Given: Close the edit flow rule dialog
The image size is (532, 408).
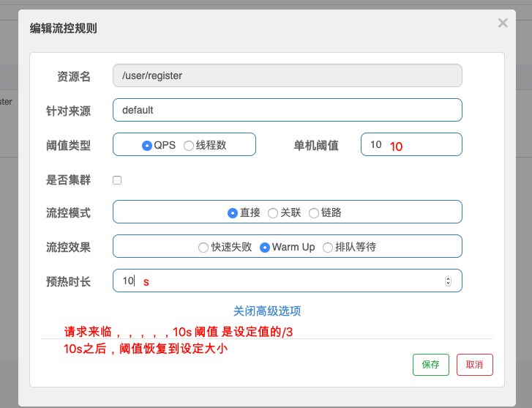Looking at the screenshot, I should (x=502, y=23).
